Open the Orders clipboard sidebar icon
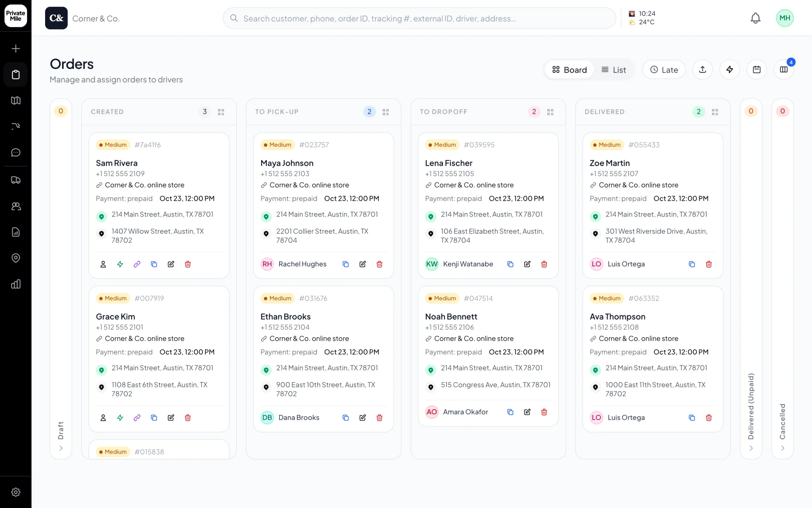The image size is (812, 508). tap(16, 74)
